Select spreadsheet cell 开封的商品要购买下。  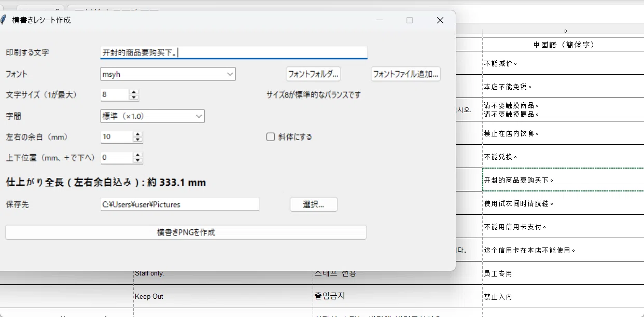tap(563, 180)
